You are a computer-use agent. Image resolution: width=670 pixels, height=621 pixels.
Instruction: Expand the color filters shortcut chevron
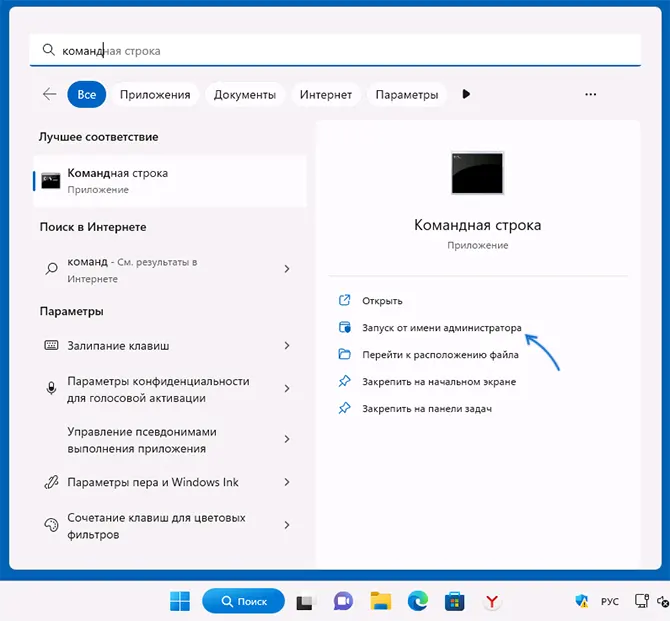(287, 525)
